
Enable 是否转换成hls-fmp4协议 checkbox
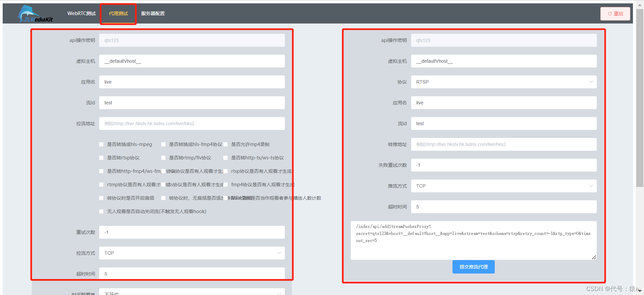point(163,144)
